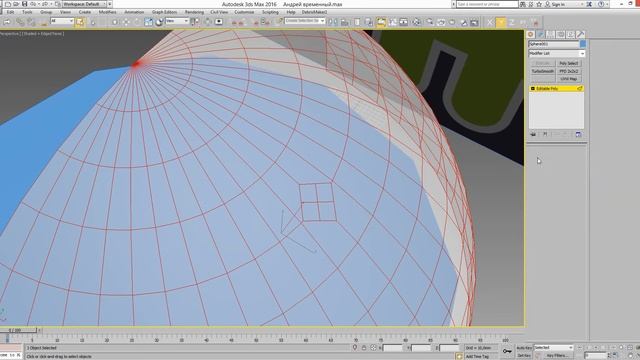This screenshot has height=360, width=640.
Task: Click the time slider 0/100 handle
Action: [18, 330]
